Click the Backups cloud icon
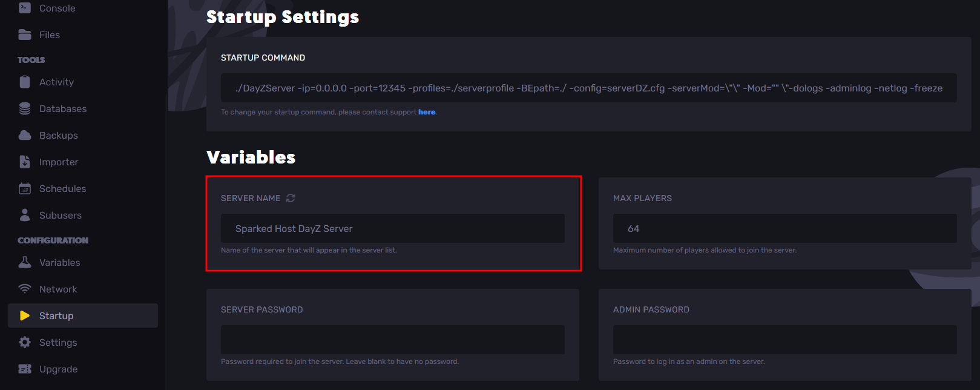The width and height of the screenshot is (980, 390). pos(25,135)
